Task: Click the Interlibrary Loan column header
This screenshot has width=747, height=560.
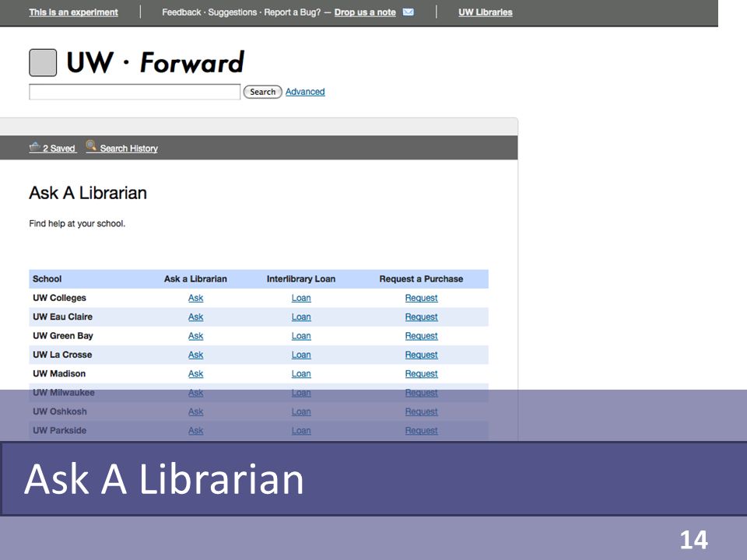Action: click(301, 279)
